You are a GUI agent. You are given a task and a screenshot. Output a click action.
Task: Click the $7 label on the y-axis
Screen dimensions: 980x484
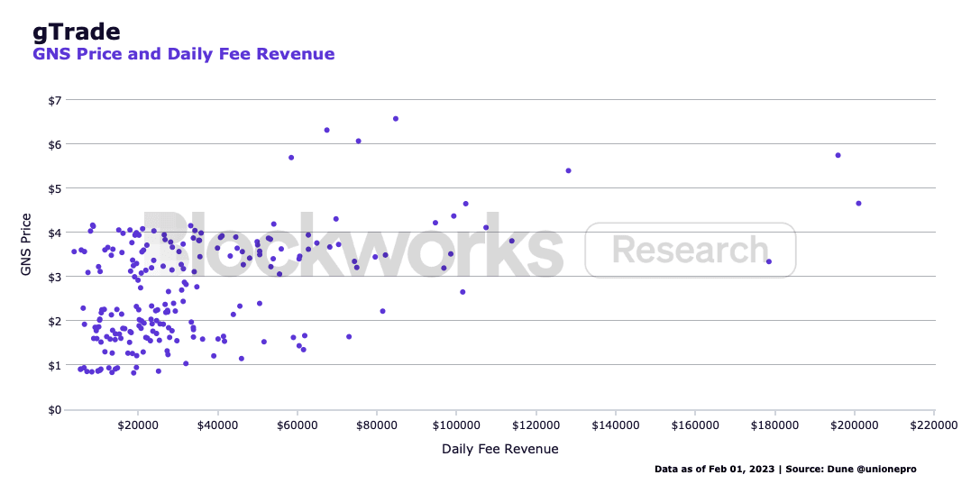(x=56, y=100)
